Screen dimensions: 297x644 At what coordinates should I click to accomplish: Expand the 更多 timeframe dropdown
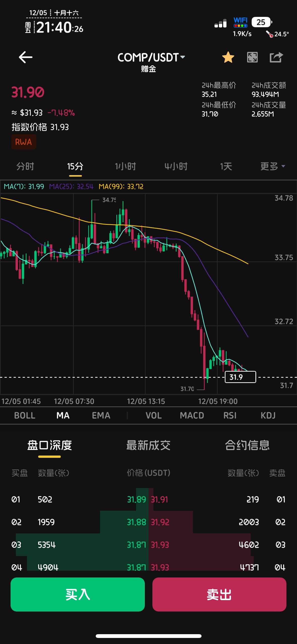(273, 166)
